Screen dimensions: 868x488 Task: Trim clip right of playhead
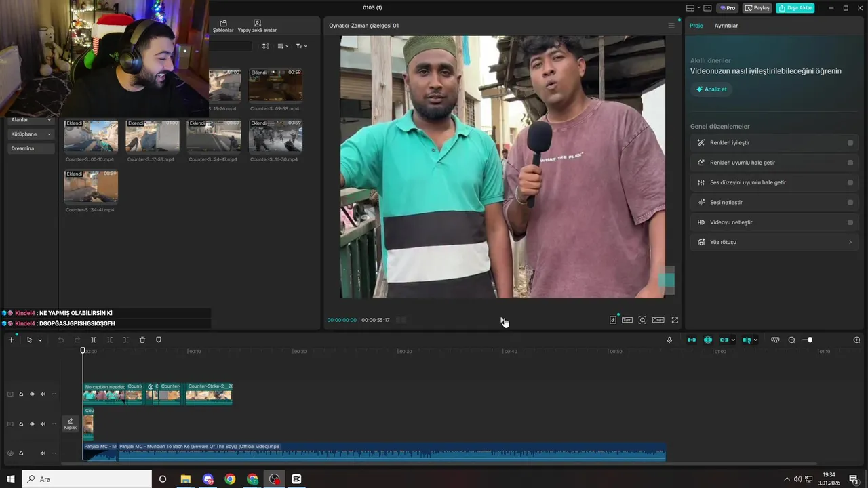(x=126, y=340)
